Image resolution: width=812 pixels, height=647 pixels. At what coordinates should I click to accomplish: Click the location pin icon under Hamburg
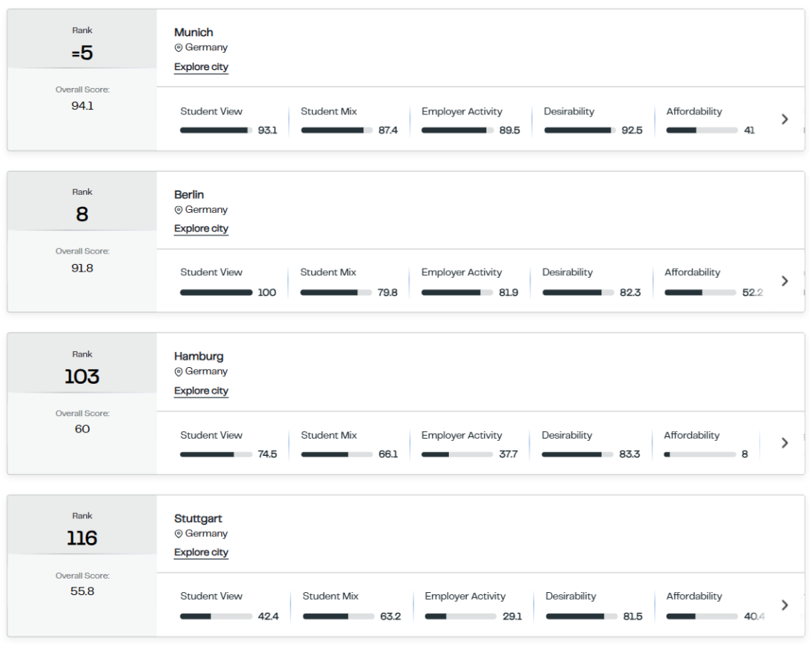[x=179, y=372]
